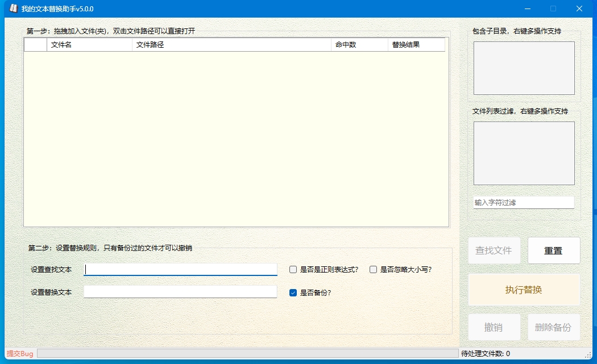Click the progress bar in status bar
Viewport: 597px width, 364px height.
click(247, 354)
